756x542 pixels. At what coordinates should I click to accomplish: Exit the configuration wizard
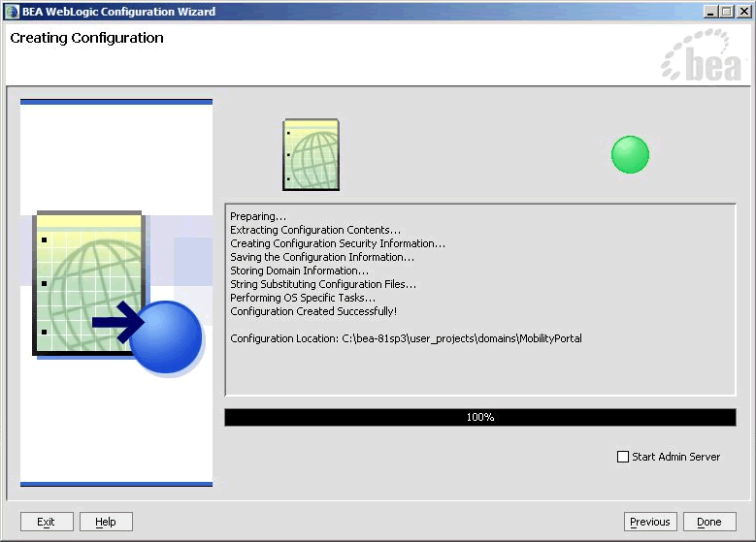point(47,522)
